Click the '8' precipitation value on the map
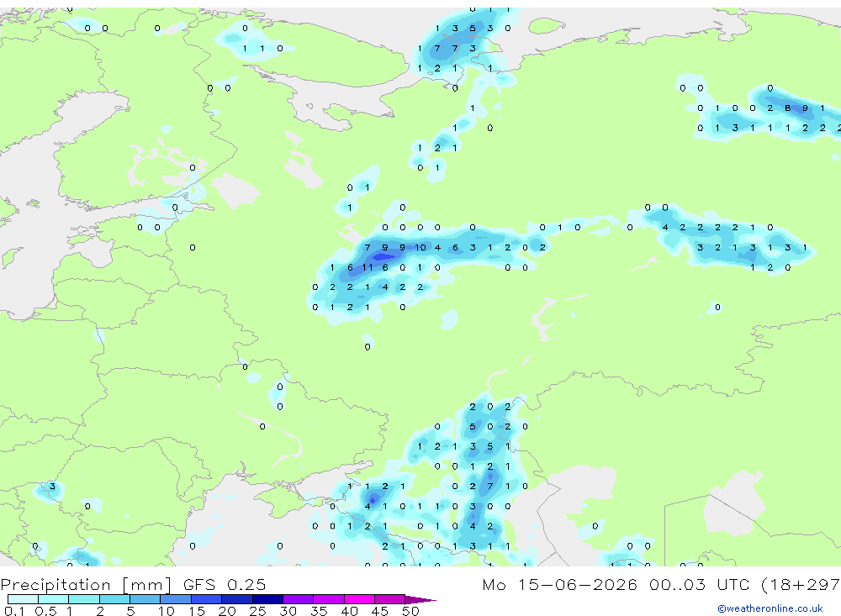Image resolution: width=841 pixels, height=616 pixels. [x=787, y=108]
